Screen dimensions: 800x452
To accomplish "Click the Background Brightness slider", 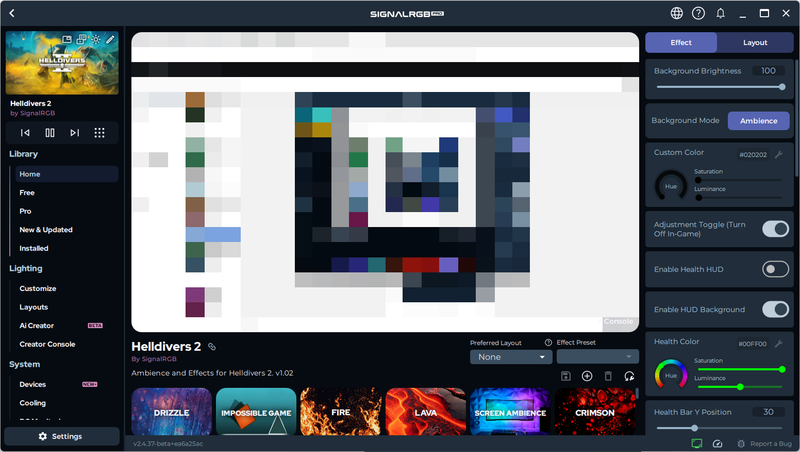I will click(718, 88).
